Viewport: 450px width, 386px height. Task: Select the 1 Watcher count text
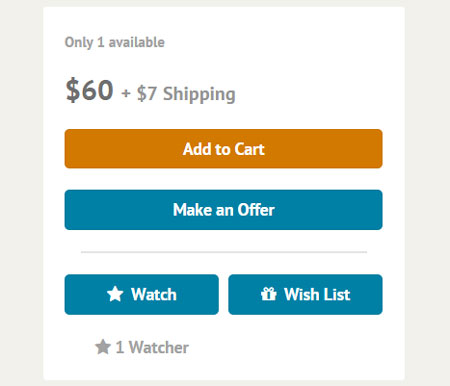[x=152, y=347]
